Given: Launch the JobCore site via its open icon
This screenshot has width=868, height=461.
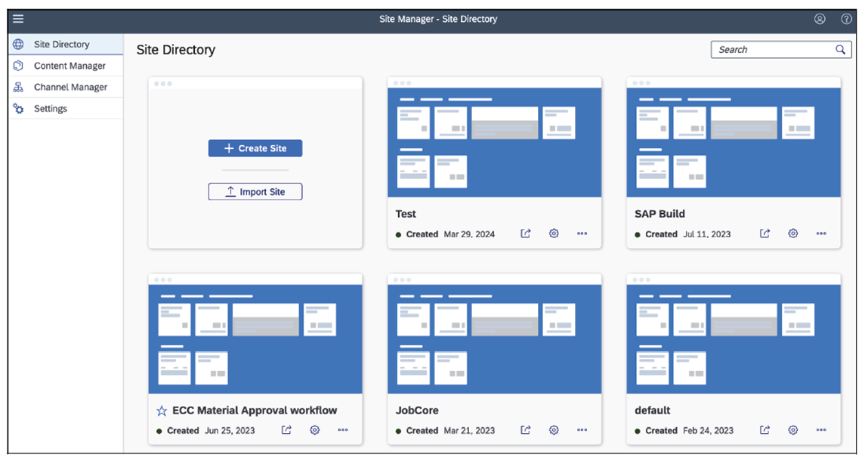Looking at the screenshot, I should [525, 430].
